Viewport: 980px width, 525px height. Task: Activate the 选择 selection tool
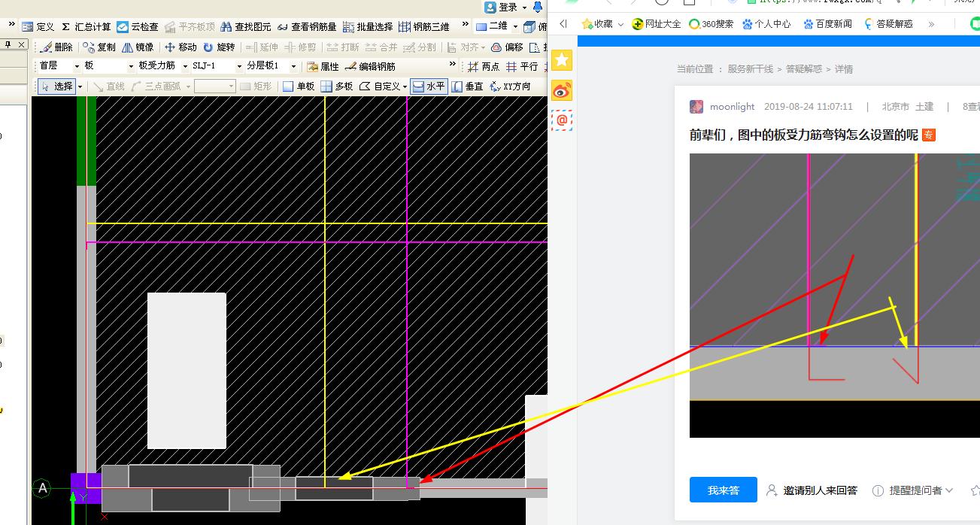tap(56, 86)
